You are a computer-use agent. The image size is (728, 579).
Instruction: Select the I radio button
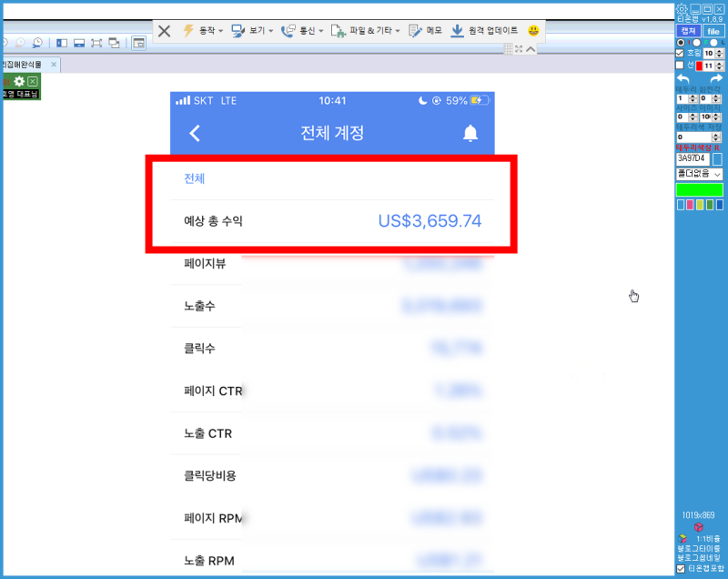[681, 42]
